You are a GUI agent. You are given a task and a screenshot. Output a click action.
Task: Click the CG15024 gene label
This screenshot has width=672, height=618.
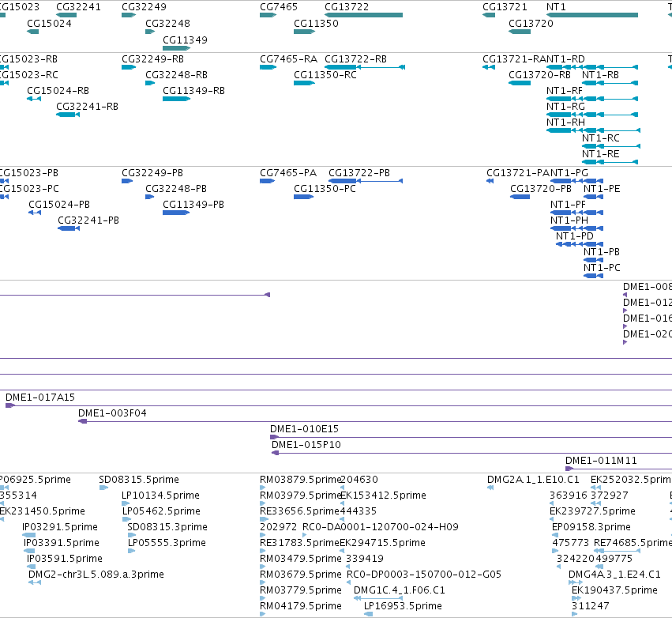[49, 24]
